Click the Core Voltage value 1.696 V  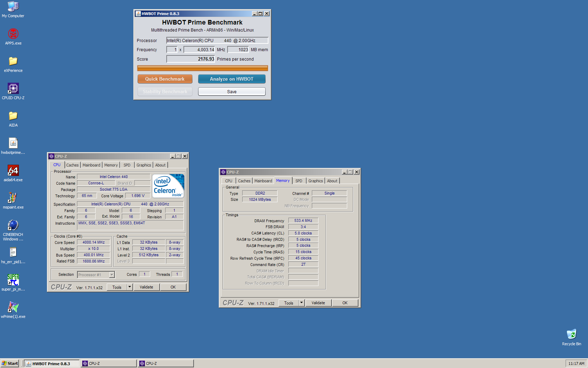138,196
